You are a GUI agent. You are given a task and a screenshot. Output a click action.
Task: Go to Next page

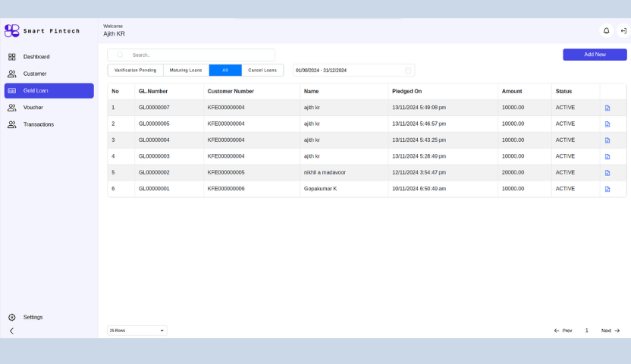click(611, 331)
